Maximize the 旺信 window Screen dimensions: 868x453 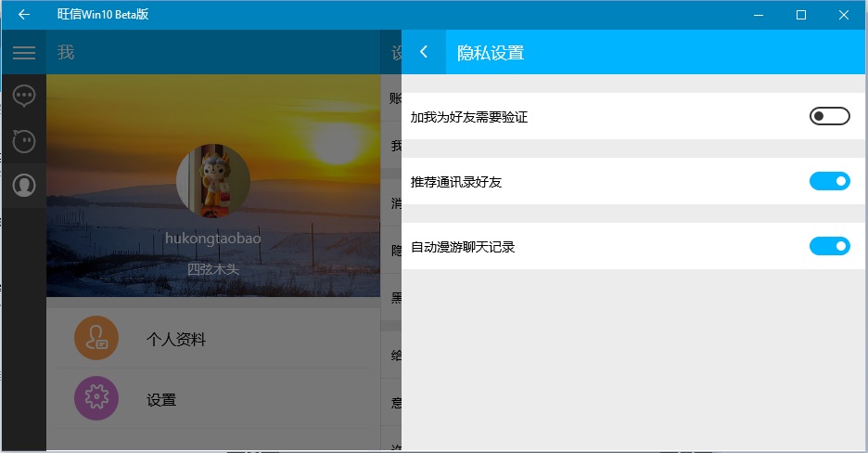801,15
